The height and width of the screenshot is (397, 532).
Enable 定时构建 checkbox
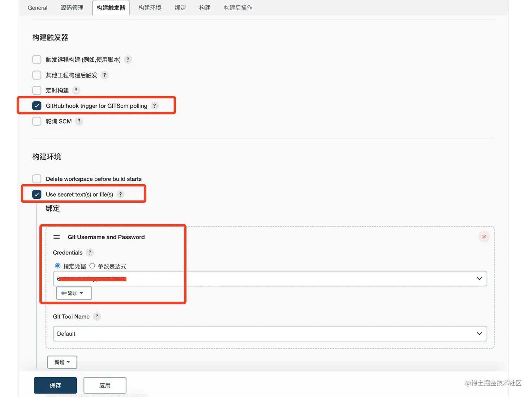(37, 91)
